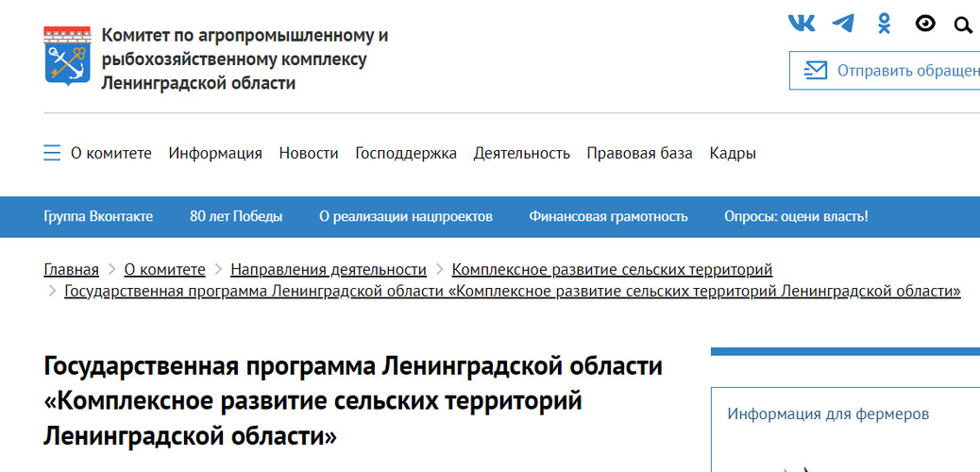Screen dimensions: 980x472
Task: Open the VK social network icon
Action: pos(802,24)
